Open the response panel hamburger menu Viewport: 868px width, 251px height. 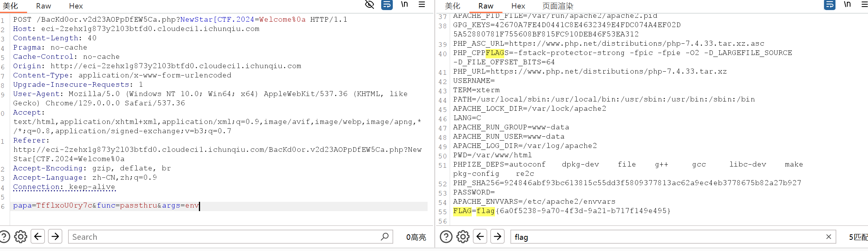(864, 5)
